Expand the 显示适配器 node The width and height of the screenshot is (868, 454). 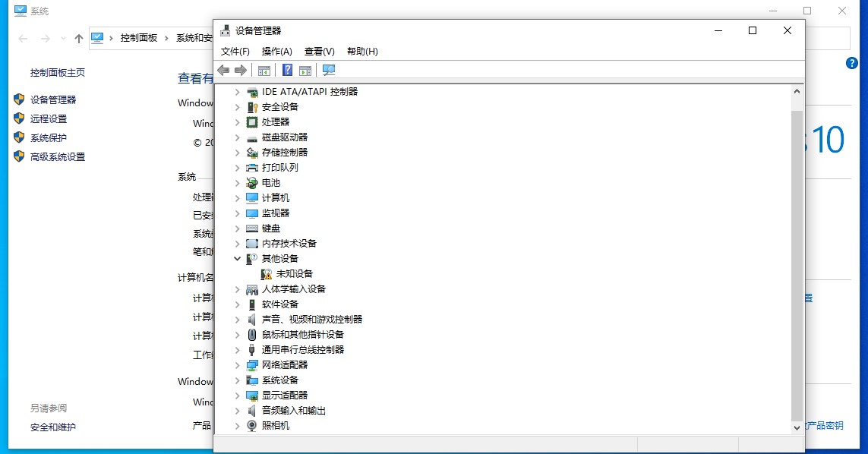(236, 395)
